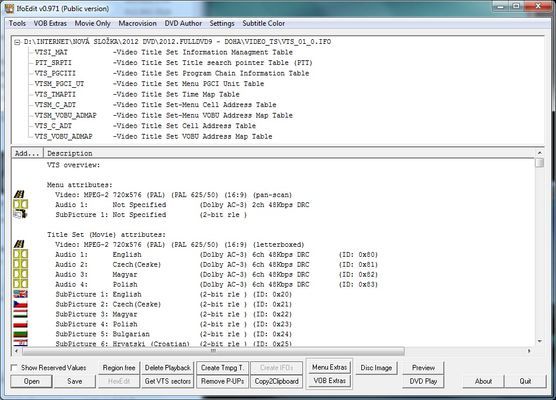Viewport: 556px width, 400px height.
Task: Click the Create Tmpg T. button
Action: click(222, 368)
